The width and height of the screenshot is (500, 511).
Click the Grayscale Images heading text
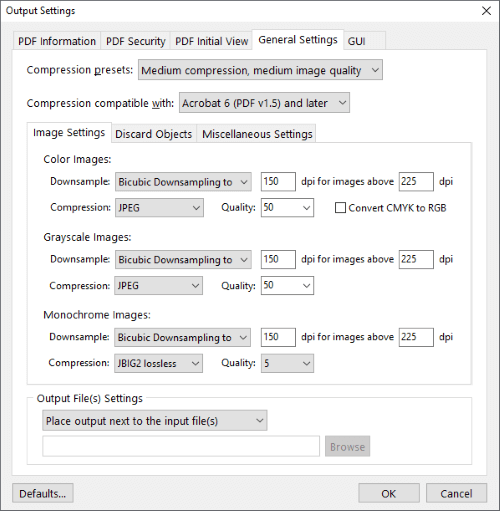tap(87, 237)
